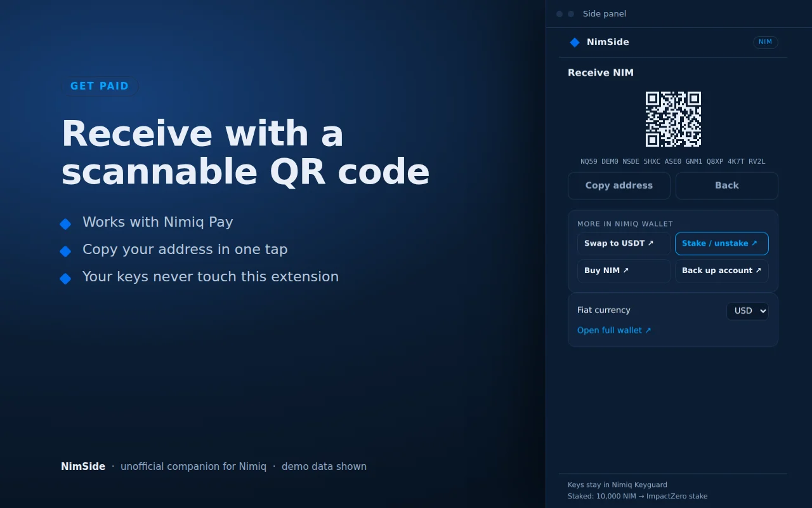Click Copy your address in one tap text

point(185,250)
